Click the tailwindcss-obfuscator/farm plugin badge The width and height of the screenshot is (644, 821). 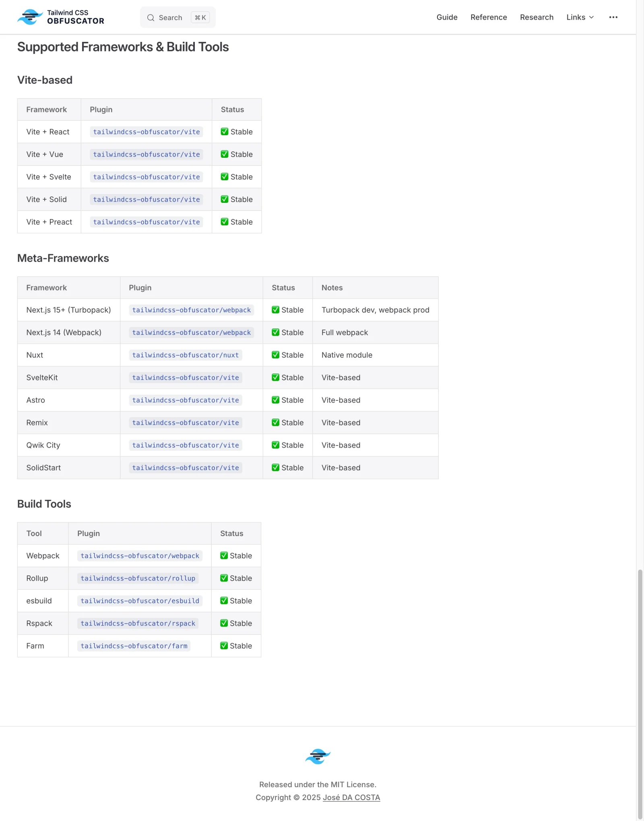tap(134, 646)
